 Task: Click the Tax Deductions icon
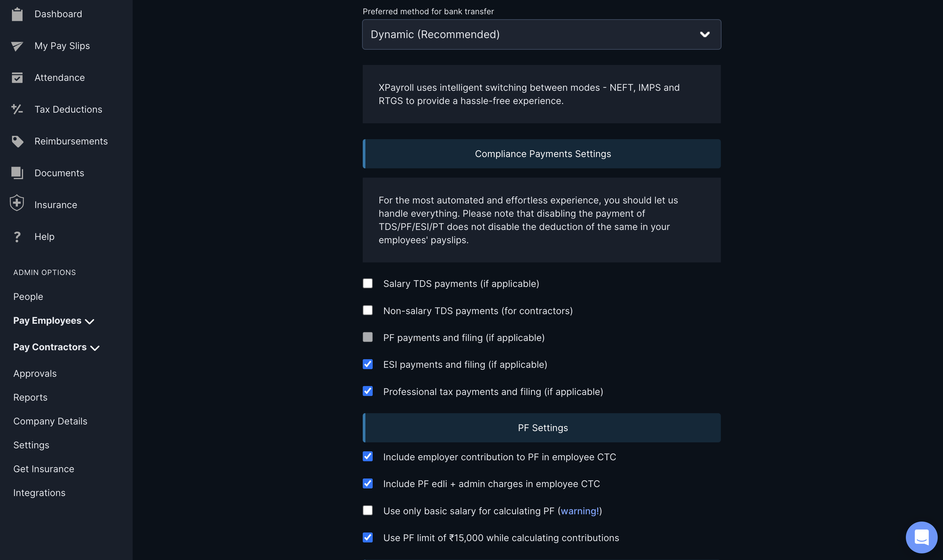tap(17, 109)
